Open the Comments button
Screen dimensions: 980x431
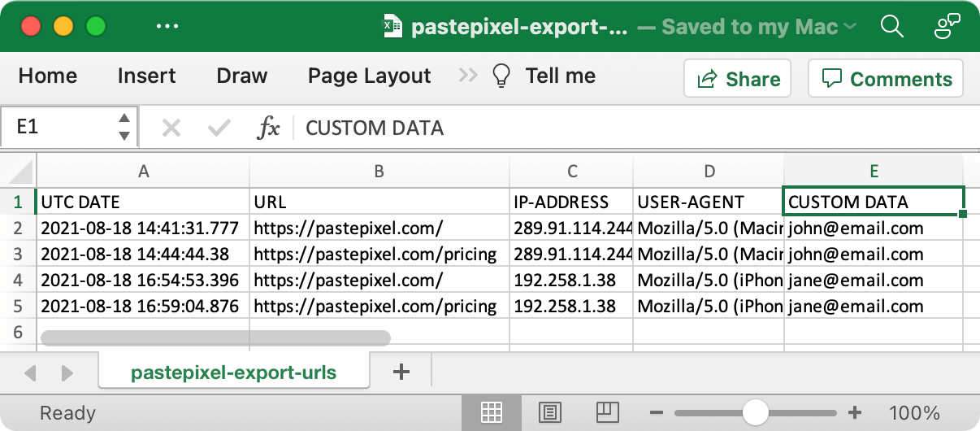tap(886, 79)
